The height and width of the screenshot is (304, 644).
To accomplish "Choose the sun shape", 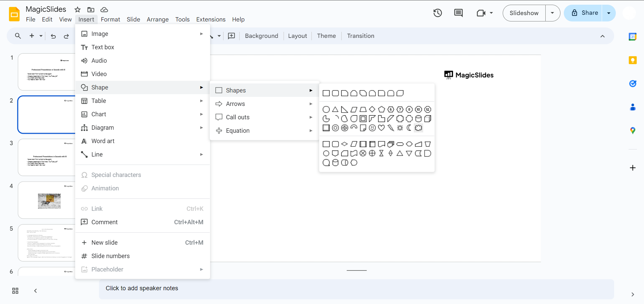I will click(400, 128).
